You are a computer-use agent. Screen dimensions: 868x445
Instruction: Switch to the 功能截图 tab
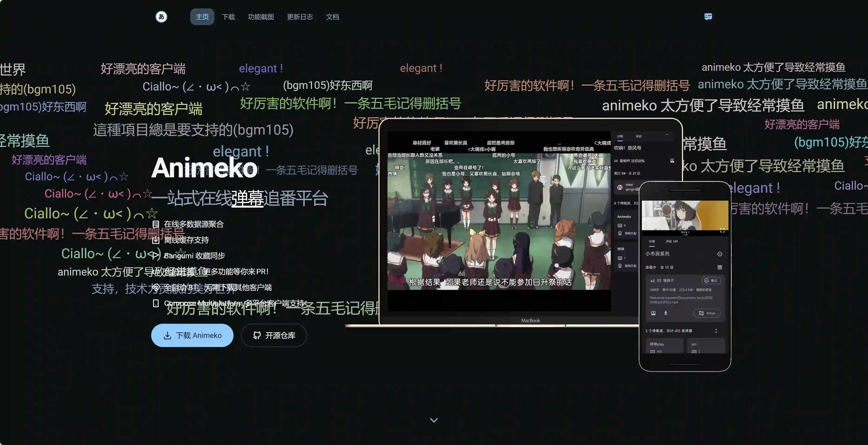click(261, 17)
